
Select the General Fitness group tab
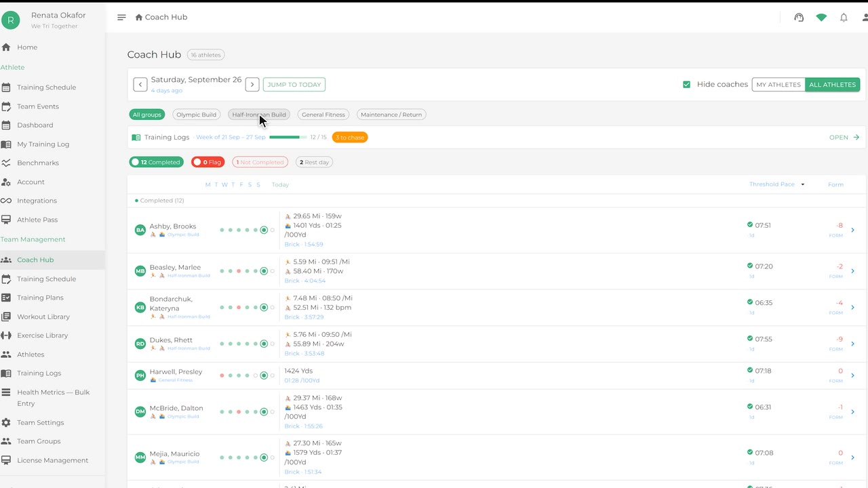click(323, 115)
